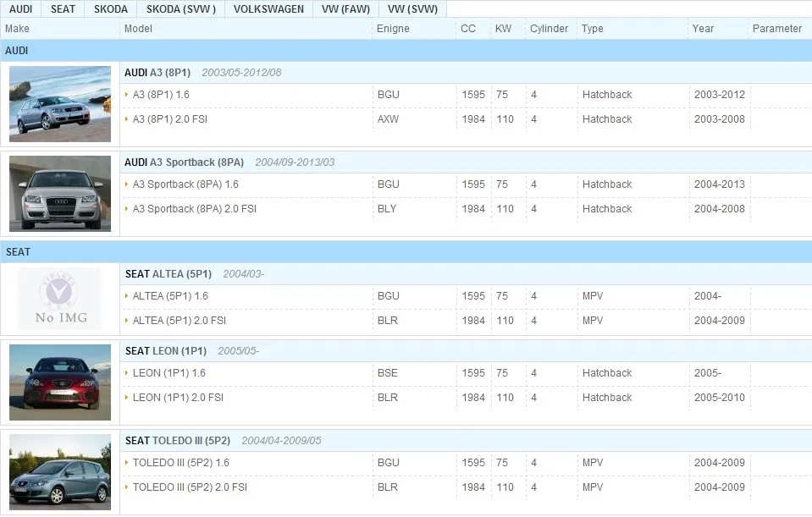
Task: Open the SEAT tab
Action: click(63, 8)
